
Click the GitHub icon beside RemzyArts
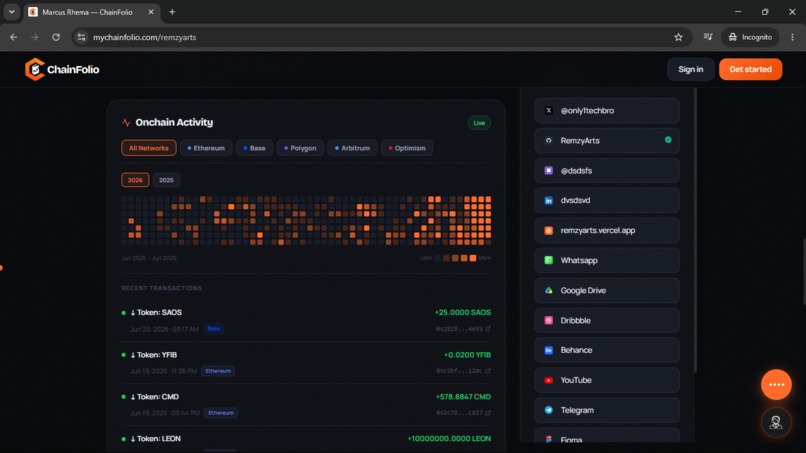pos(548,140)
